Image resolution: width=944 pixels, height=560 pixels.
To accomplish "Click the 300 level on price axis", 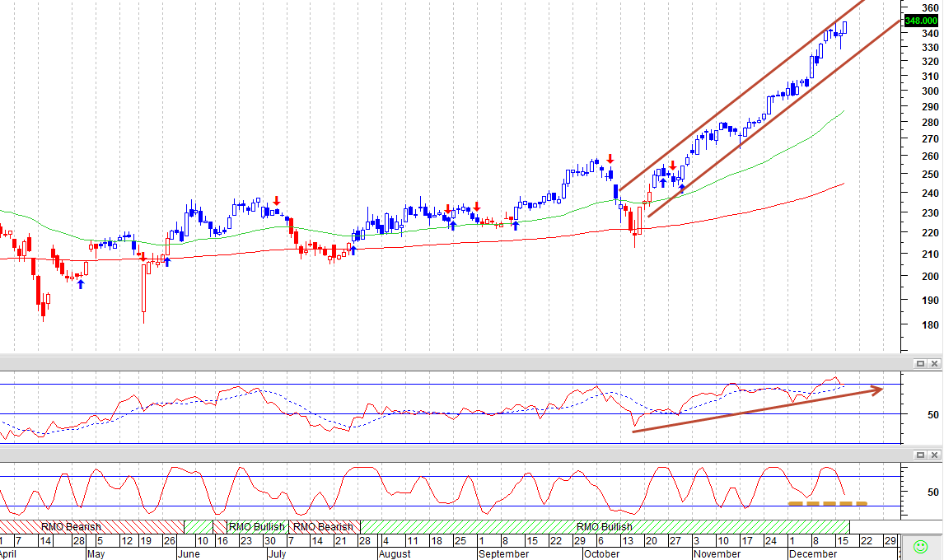I will coord(930,91).
